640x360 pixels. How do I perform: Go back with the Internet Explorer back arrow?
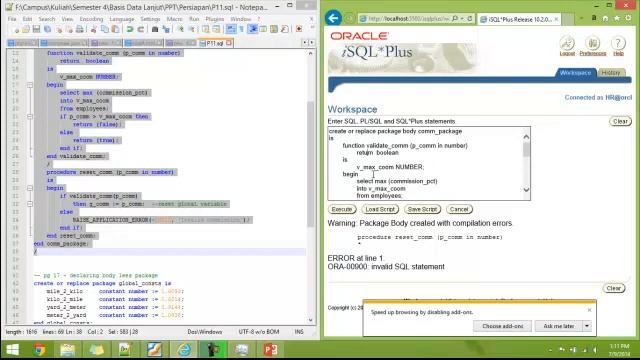pos(333,18)
